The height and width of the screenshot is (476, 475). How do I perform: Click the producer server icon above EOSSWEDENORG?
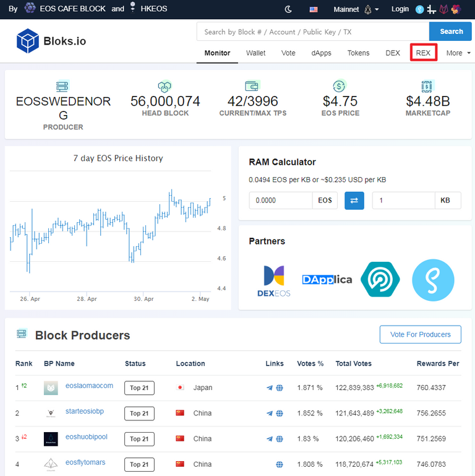tap(63, 86)
